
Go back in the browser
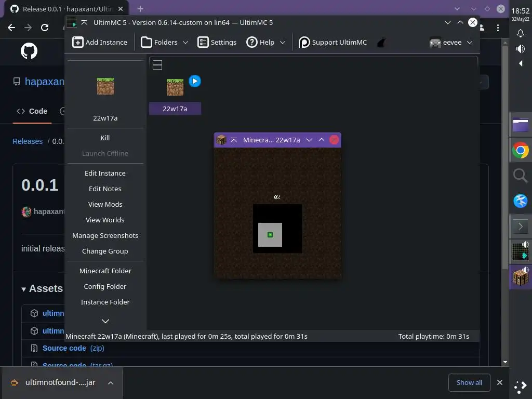click(11, 28)
